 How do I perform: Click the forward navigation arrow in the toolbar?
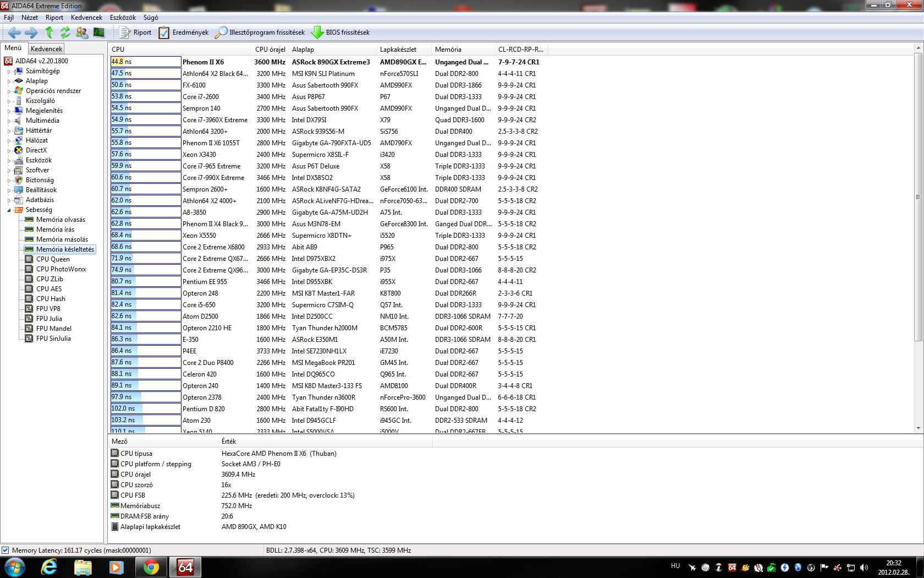coord(31,32)
